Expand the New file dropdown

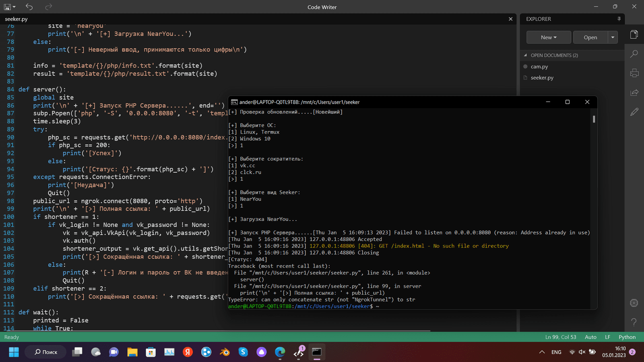coord(549,37)
